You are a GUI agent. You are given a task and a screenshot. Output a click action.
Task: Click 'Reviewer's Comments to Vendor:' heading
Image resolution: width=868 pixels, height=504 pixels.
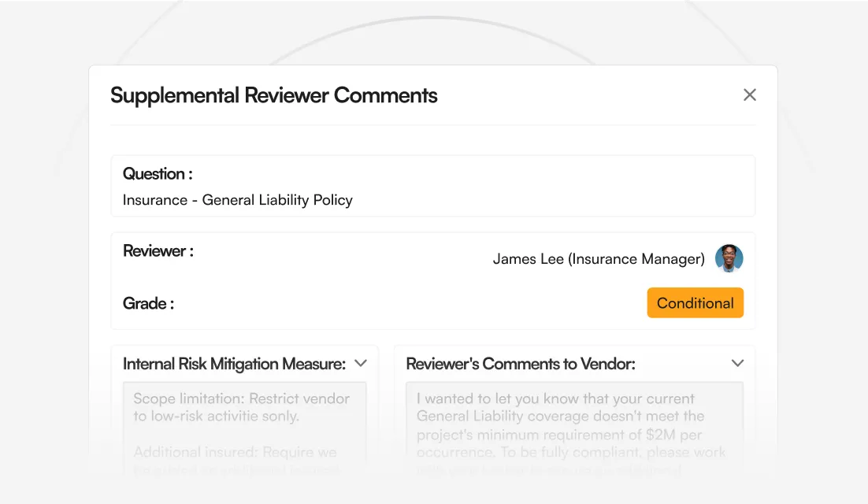[521, 364]
